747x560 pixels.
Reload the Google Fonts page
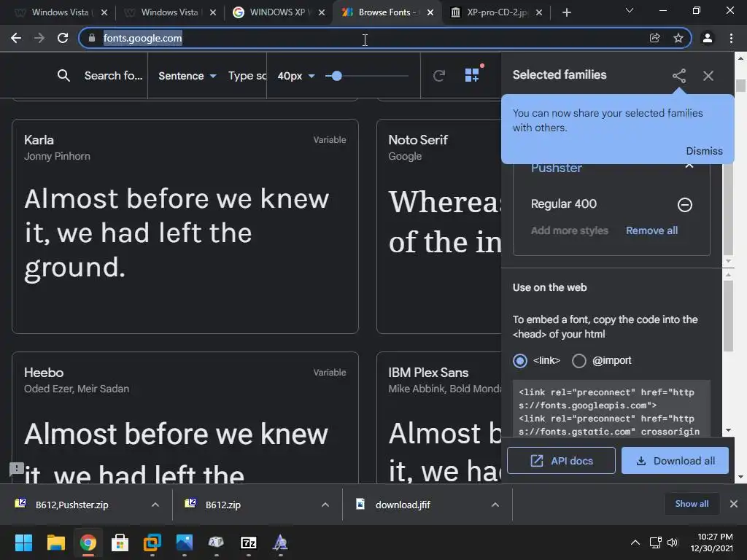pos(63,38)
